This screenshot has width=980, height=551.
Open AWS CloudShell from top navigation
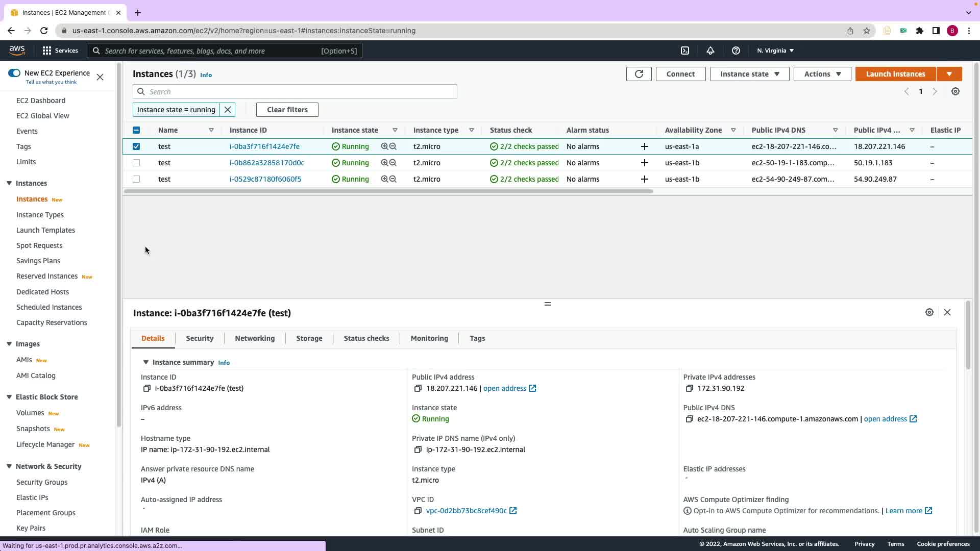(x=685, y=51)
